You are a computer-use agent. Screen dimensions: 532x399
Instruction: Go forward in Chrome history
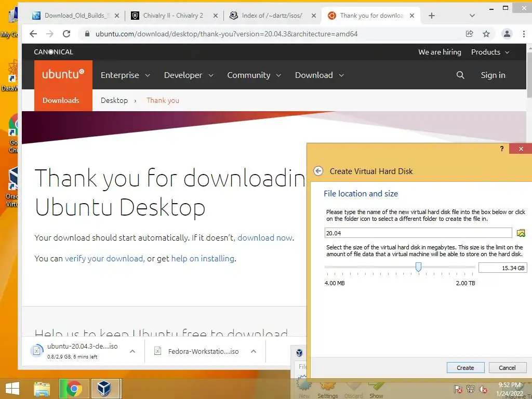(x=50, y=34)
